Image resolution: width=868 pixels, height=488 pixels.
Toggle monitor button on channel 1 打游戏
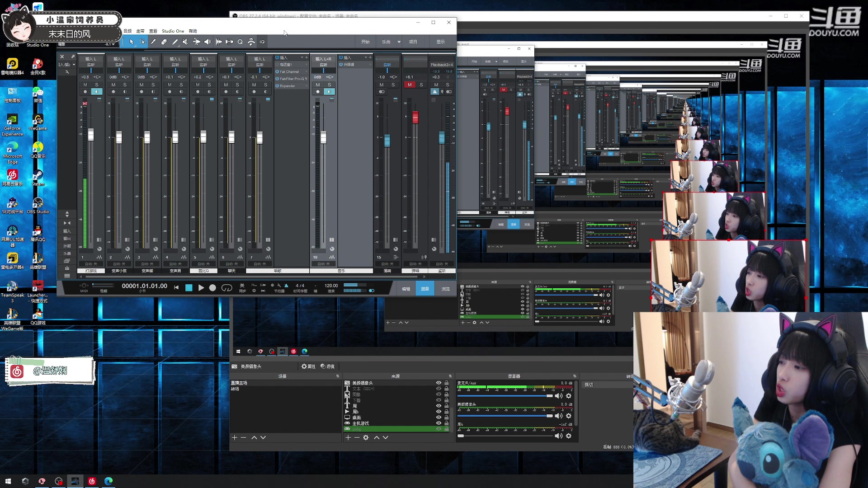tap(97, 92)
